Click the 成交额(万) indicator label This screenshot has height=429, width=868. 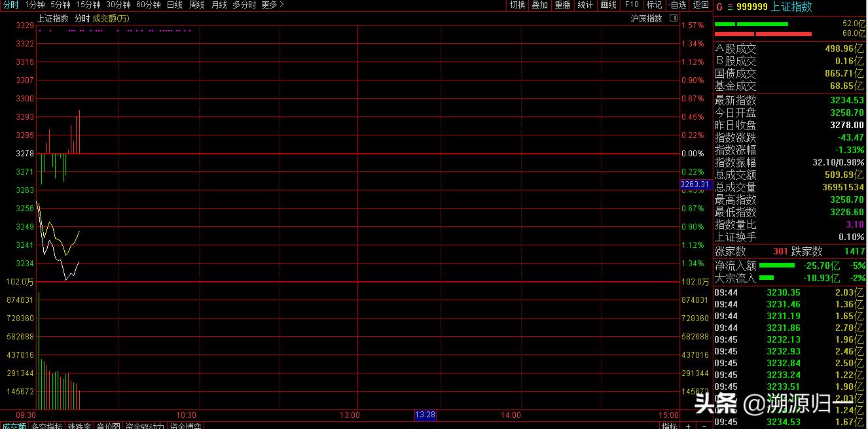pyautogui.click(x=111, y=18)
